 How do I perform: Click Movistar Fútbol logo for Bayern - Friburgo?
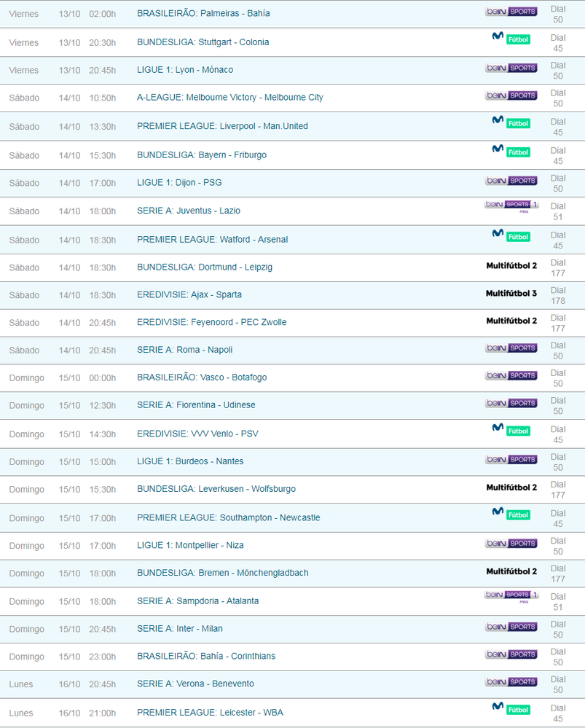pos(511,151)
